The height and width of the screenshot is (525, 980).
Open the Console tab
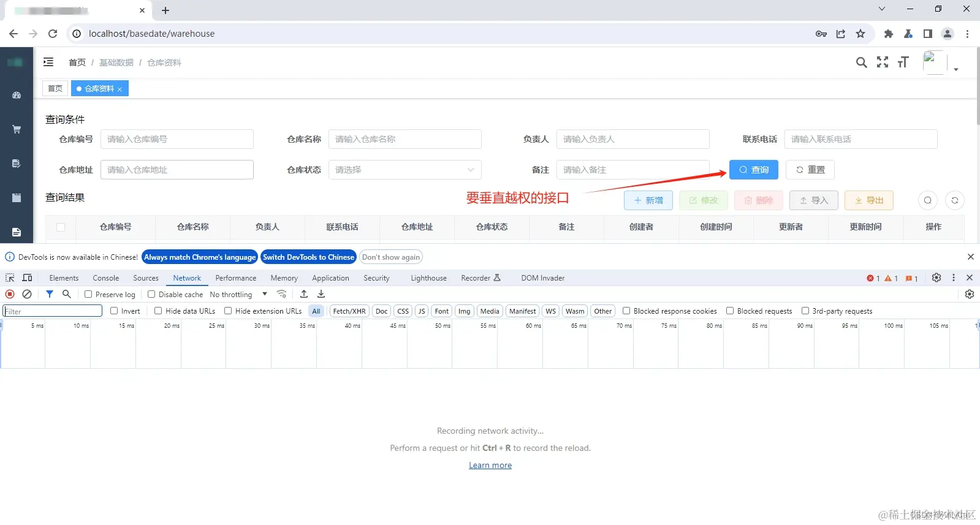point(106,278)
